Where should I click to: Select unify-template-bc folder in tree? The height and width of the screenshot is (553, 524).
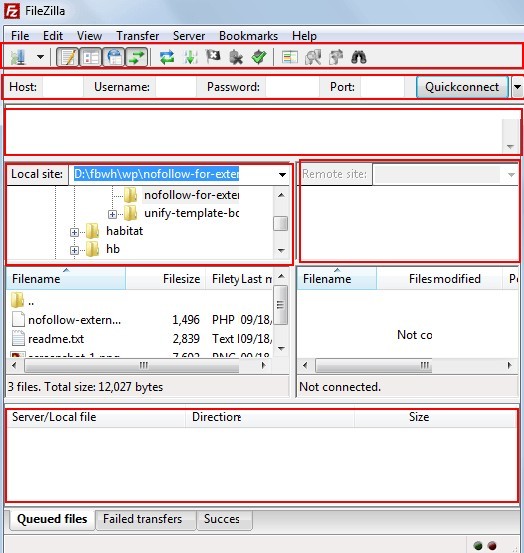pyautogui.click(x=191, y=213)
